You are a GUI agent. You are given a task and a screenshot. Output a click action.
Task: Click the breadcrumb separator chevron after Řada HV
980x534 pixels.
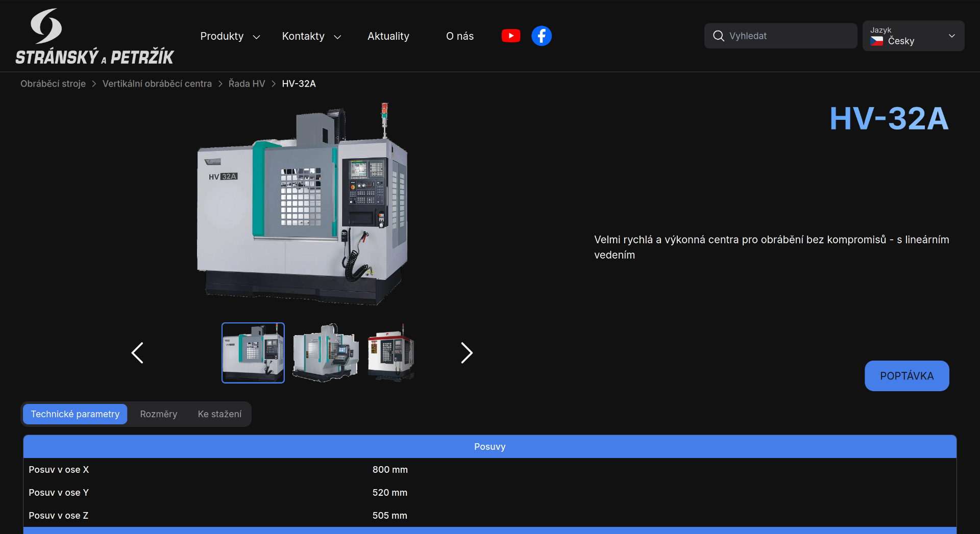[x=274, y=84]
